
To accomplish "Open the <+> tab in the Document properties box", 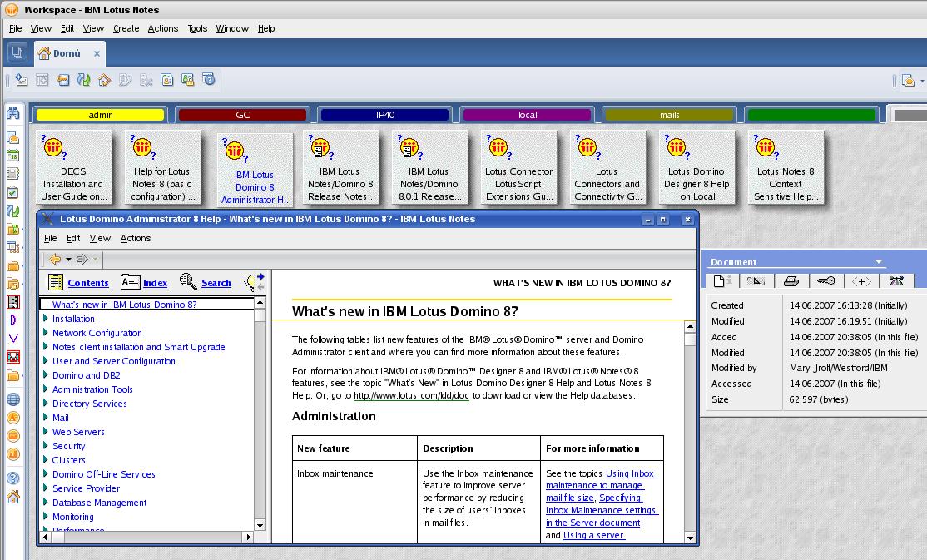I will click(x=861, y=281).
